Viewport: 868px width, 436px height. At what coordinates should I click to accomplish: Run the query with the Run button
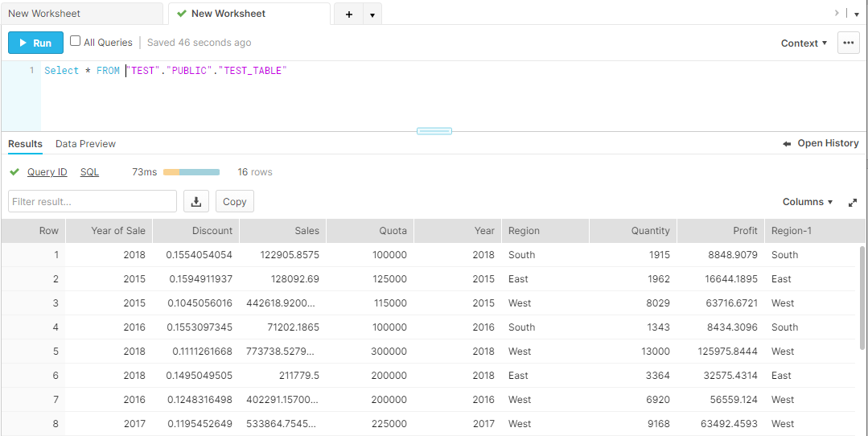(35, 43)
